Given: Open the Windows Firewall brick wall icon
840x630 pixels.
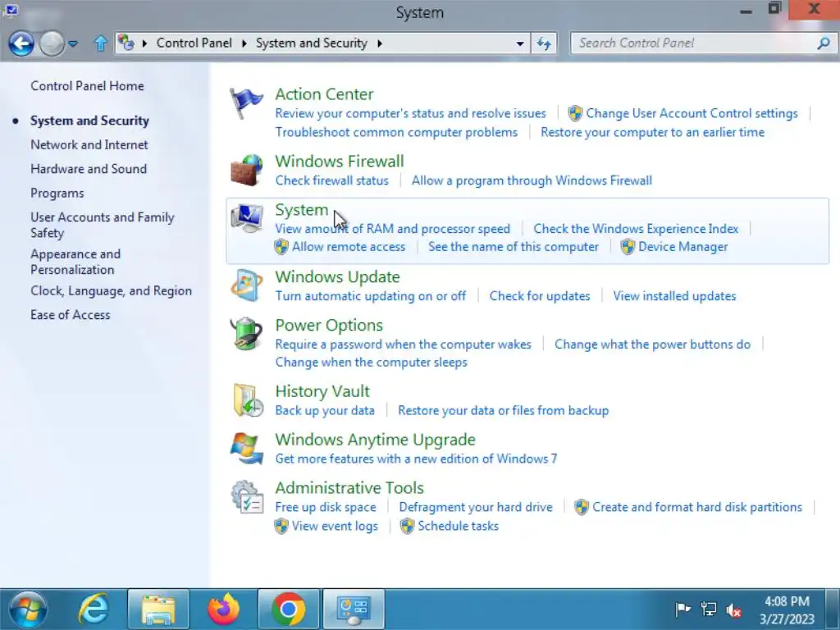Looking at the screenshot, I should click(246, 171).
